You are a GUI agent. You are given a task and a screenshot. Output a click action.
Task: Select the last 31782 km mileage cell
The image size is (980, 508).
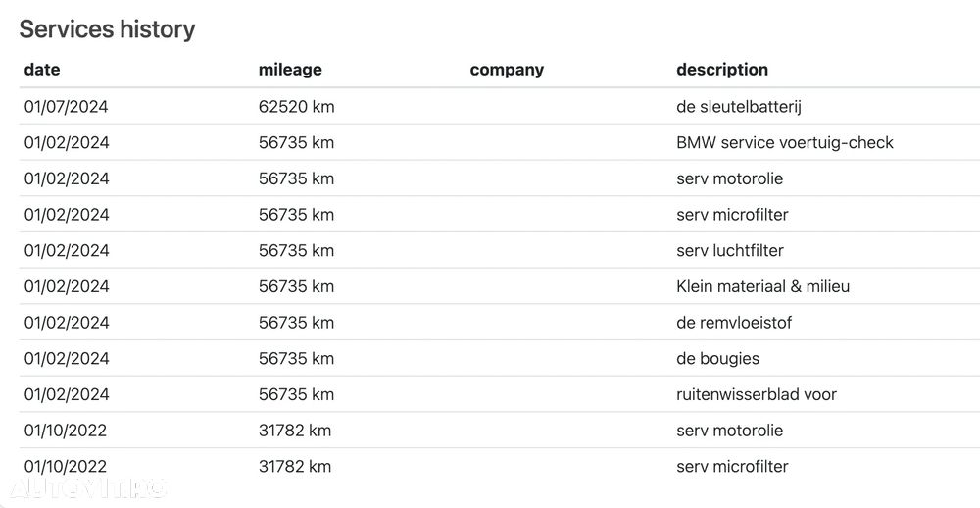click(294, 467)
